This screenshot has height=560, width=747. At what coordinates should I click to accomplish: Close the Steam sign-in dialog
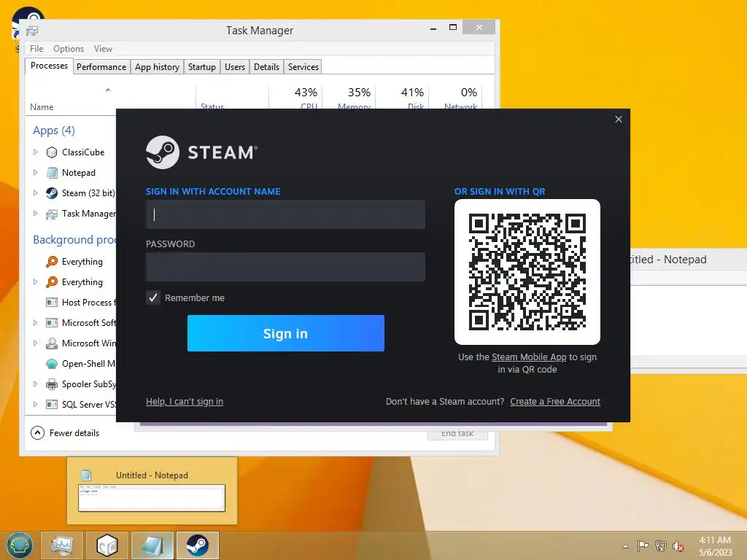tap(619, 119)
